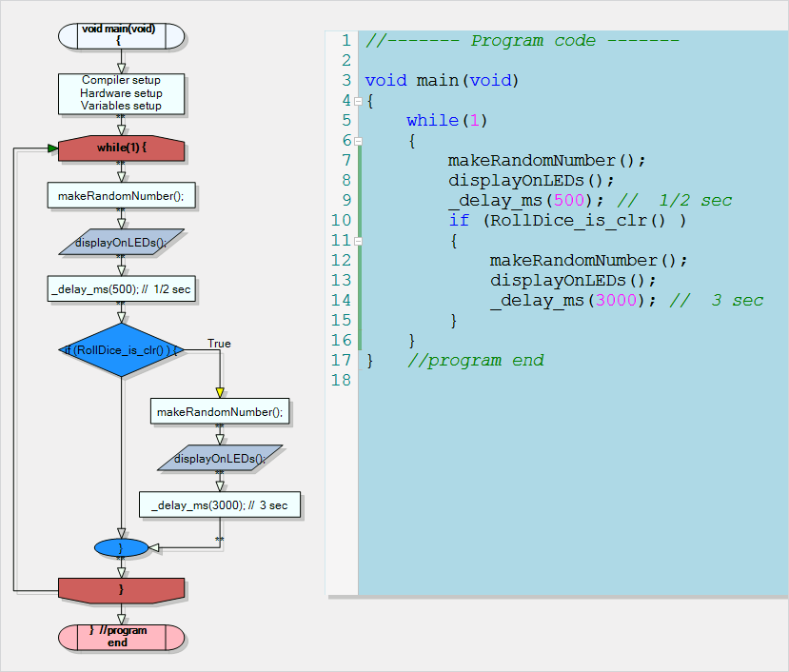
Task: Click line number 1 in the gutter
Action: point(345,41)
